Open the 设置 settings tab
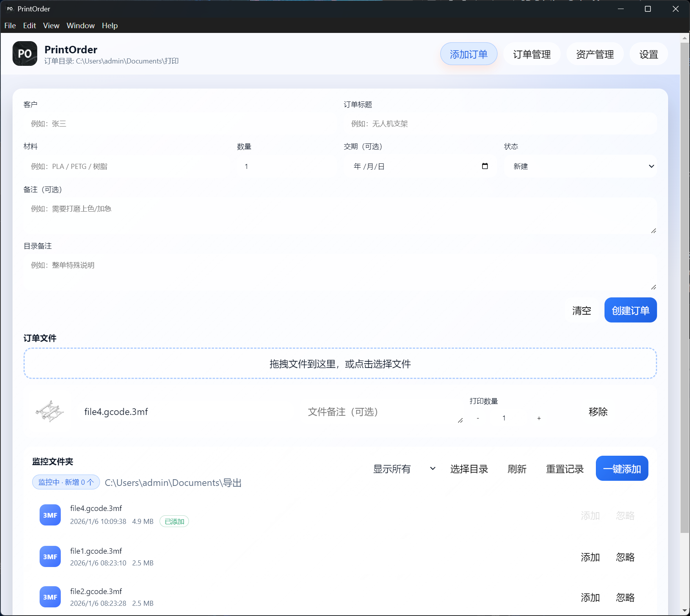690x616 pixels. (648, 54)
